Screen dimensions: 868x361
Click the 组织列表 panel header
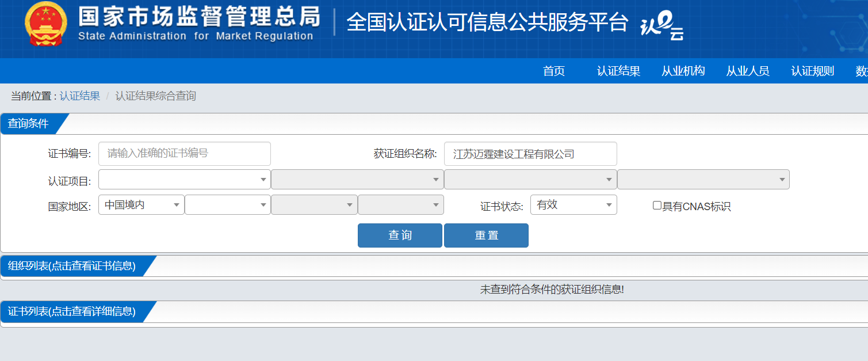point(72,266)
